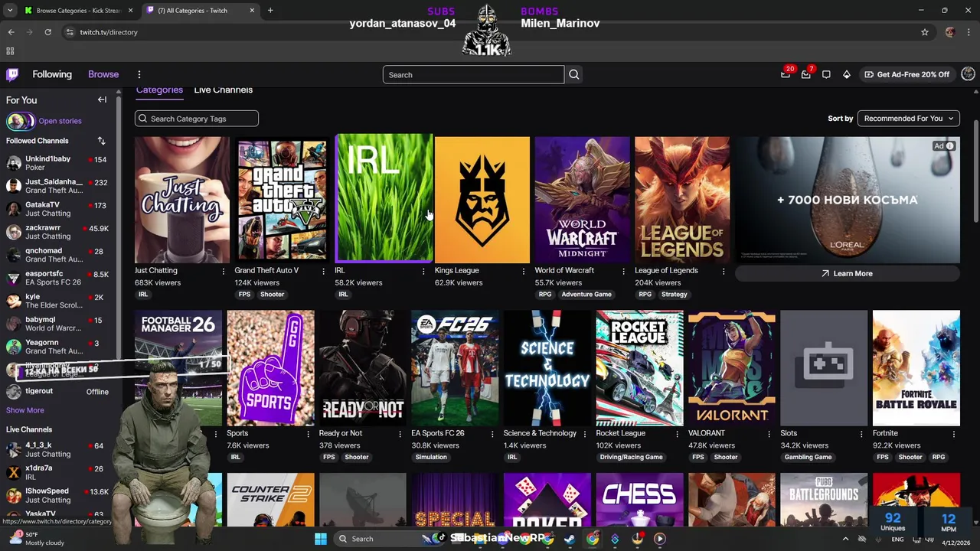
Task: Open notifications inbox with 7 badge
Action: pyautogui.click(x=805, y=74)
